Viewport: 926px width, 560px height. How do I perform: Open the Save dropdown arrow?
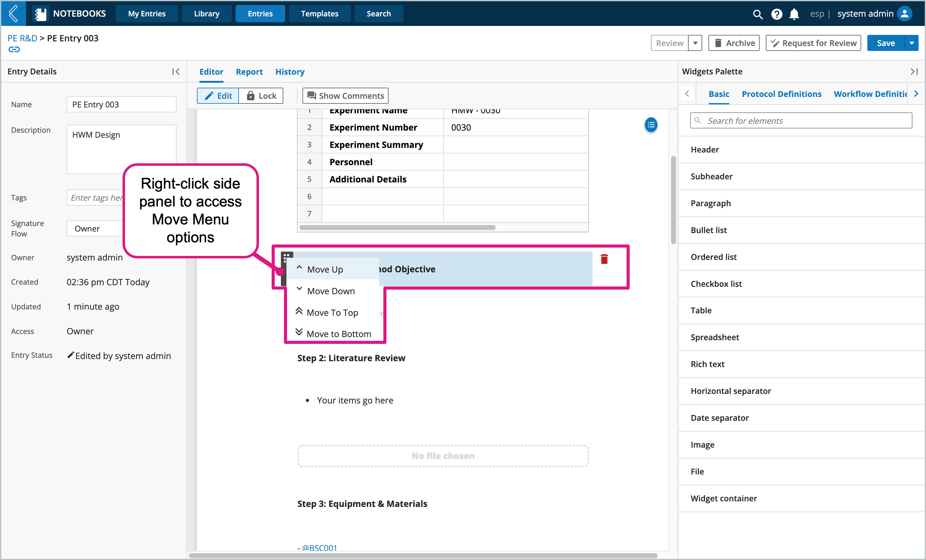click(912, 43)
